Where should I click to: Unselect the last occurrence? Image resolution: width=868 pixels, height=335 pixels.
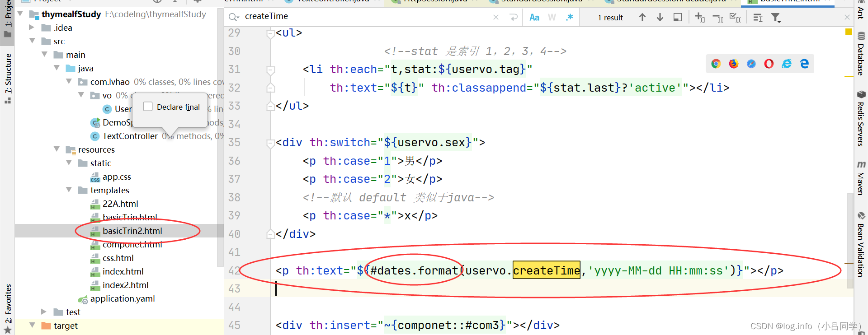pyautogui.click(x=717, y=18)
